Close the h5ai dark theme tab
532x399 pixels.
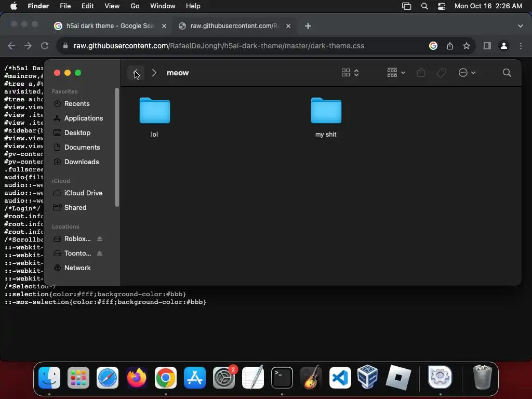164,26
